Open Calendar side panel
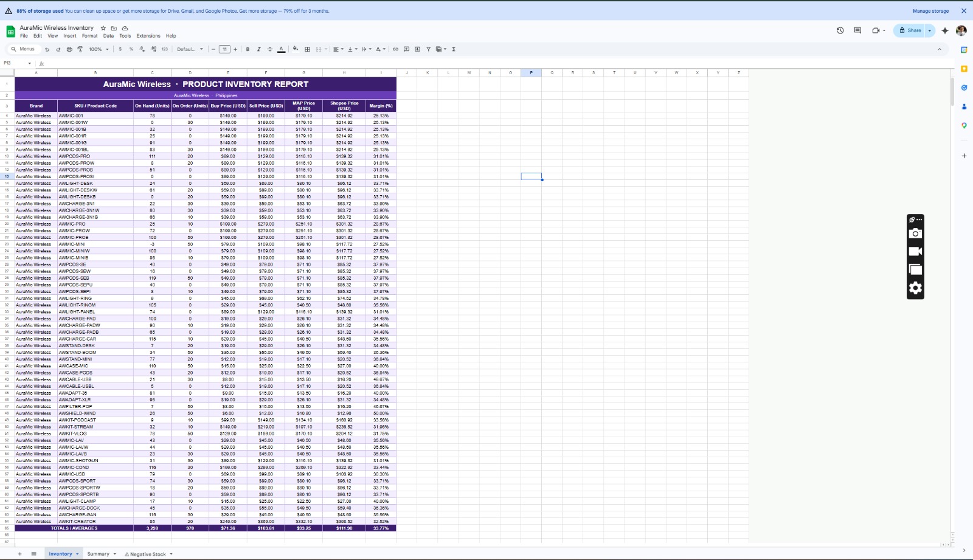 click(964, 50)
